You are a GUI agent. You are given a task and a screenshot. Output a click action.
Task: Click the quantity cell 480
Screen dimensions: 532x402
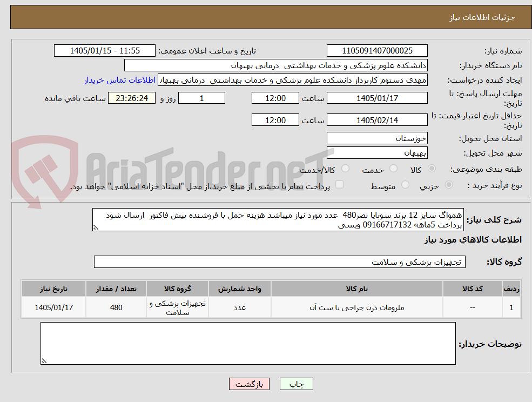pos(116,307)
